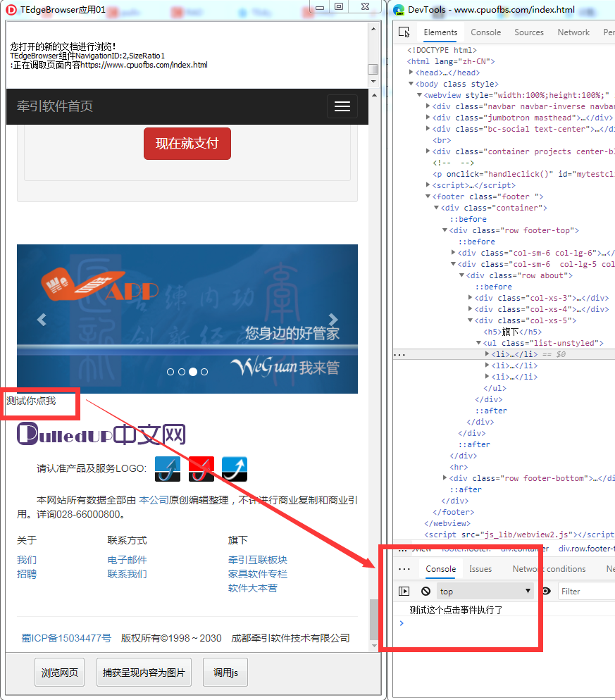Collapse the webview element node
615x700 pixels.
point(419,94)
